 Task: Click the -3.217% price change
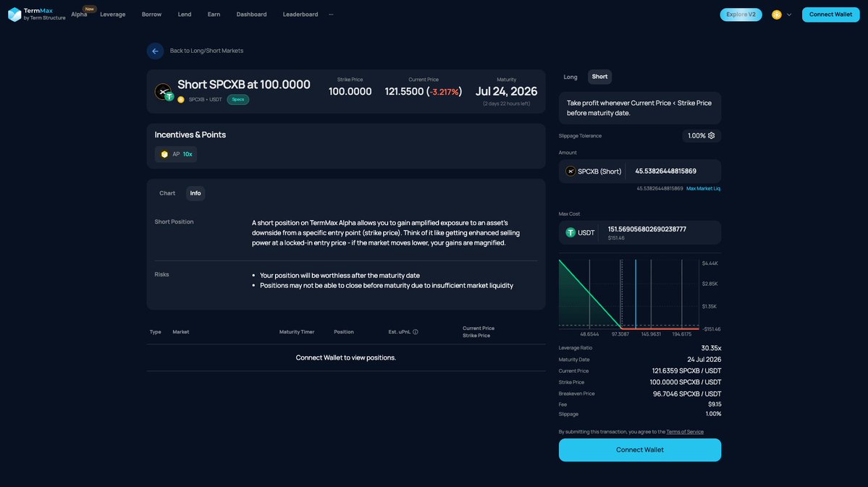444,92
